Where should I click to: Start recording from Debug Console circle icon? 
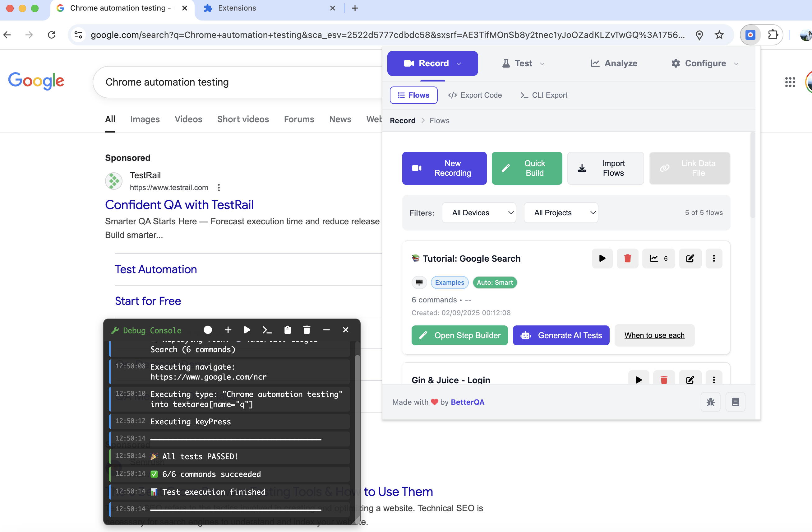[x=208, y=330]
